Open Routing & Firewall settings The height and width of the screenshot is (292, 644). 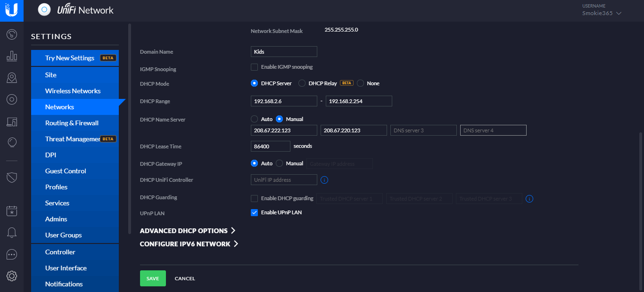pyautogui.click(x=72, y=123)
